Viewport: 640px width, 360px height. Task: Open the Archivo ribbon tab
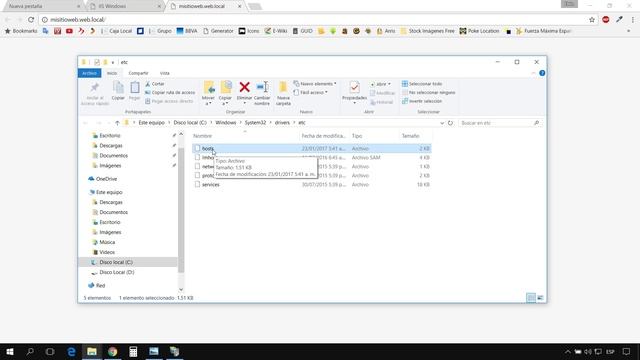89,73
